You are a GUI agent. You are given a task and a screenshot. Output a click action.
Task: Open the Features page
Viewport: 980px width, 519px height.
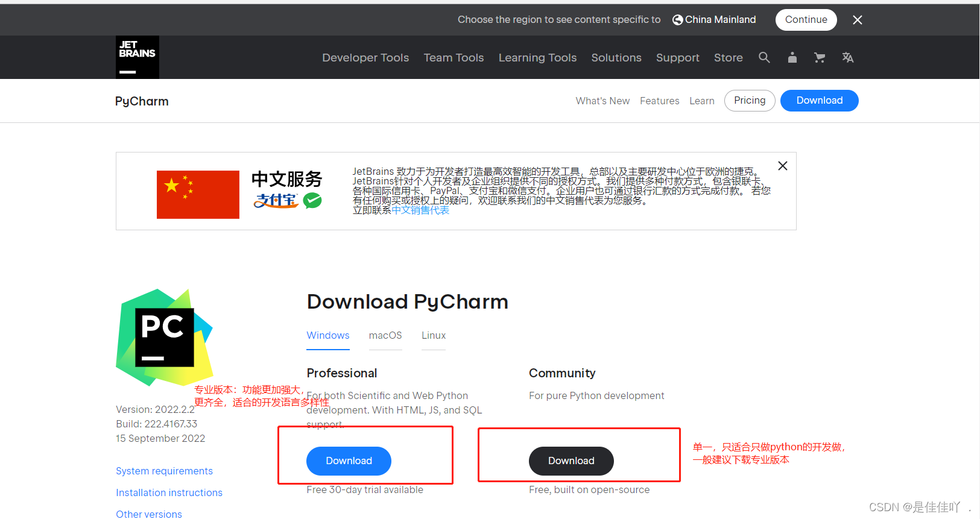(x=660, y=101)
